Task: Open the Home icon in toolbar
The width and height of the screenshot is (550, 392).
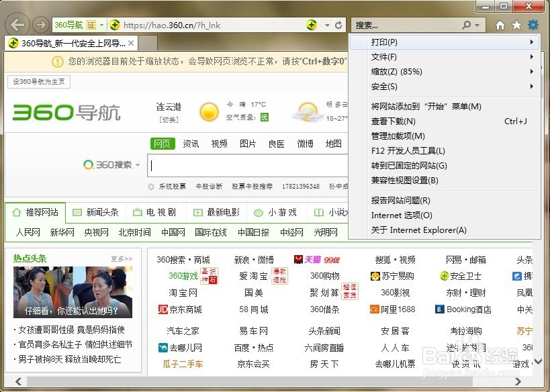Action: 500,26
